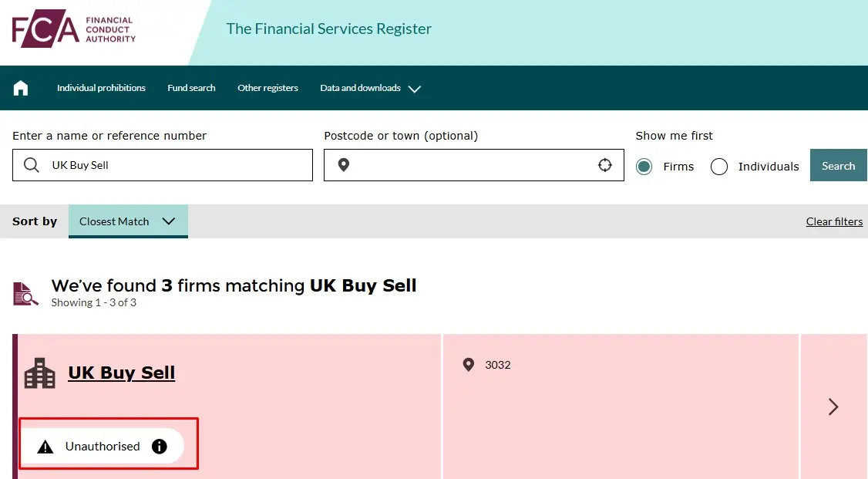Go to Other registers
Screen dimensions: 868x479
click(x=267, y=87)
